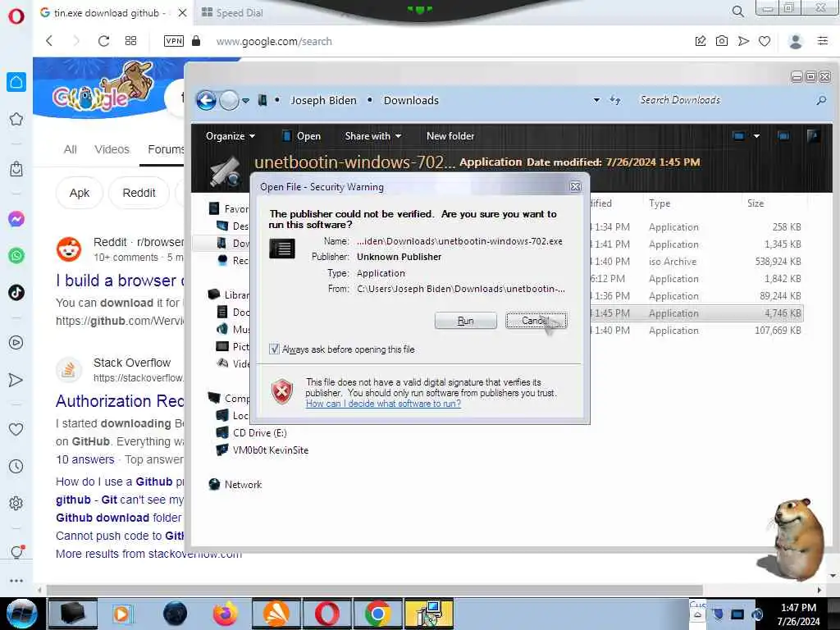The image size is (840, 630).
Task: Click the Type column header
Action: coord(660,203)
